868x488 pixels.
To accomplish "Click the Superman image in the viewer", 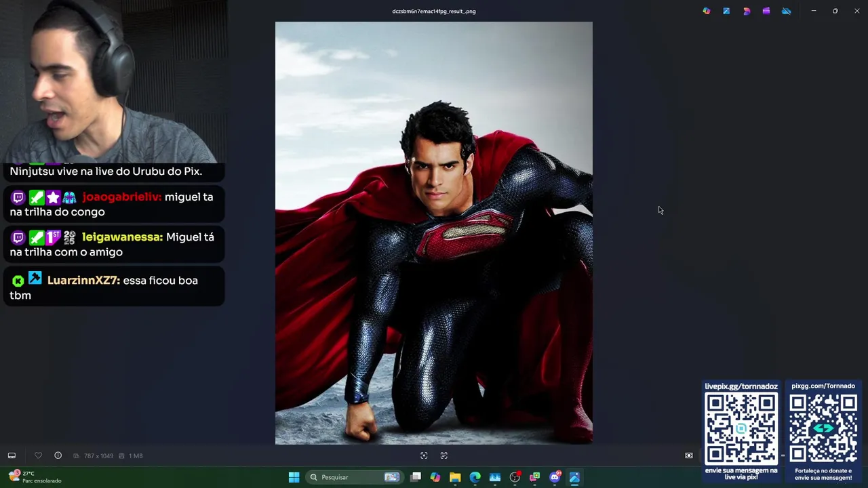I will (434, 233).
